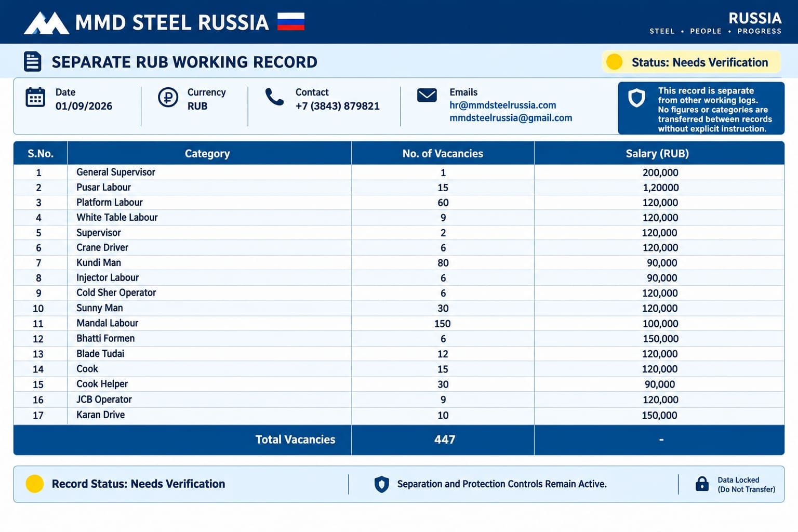
Task: Click the shield icon in the blue notice box
Action: tap(636, 98)
